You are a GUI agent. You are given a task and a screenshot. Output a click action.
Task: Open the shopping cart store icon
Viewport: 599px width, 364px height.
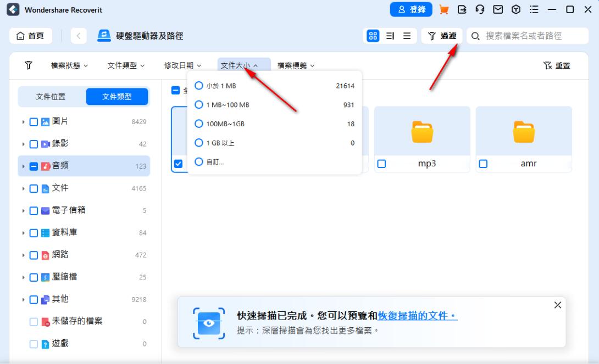[443, 9]
